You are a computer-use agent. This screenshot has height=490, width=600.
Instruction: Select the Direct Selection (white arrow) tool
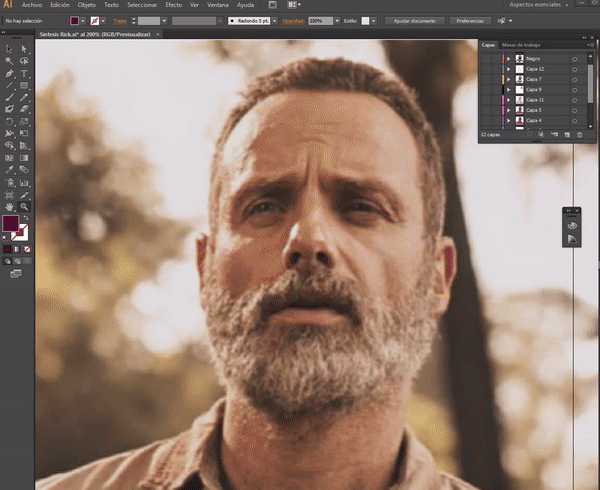click(x=24, y=49)
